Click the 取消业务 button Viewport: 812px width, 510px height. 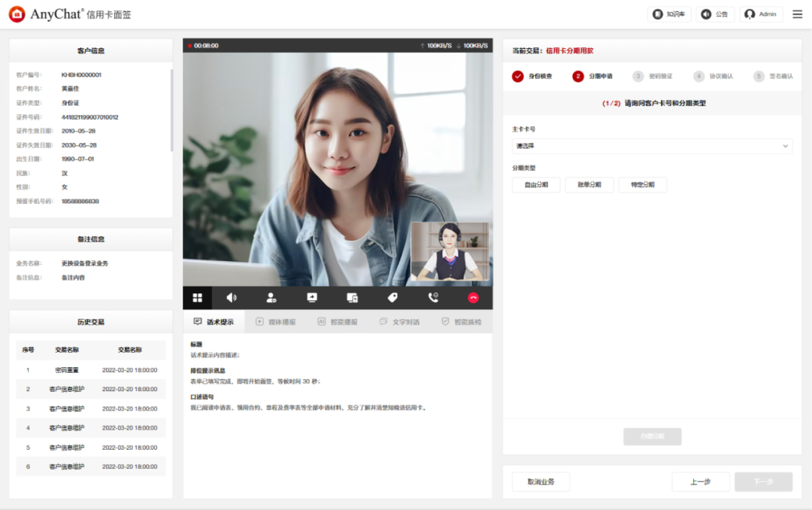point(541,482)
